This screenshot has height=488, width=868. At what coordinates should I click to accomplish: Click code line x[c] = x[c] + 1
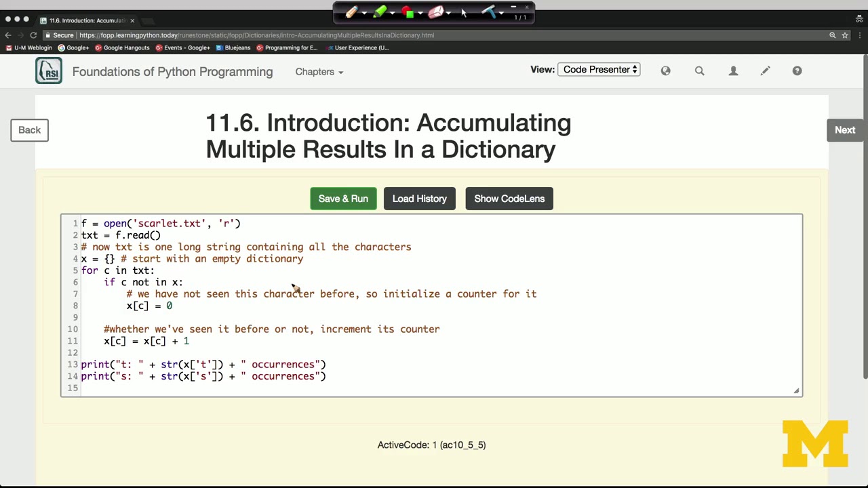146,341
